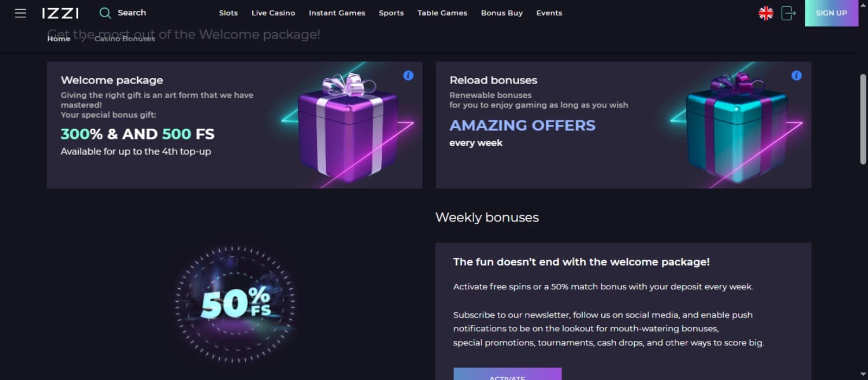Select Table Games in navigation
This screenshot has height=380, width=868.
tap(442, 13)
